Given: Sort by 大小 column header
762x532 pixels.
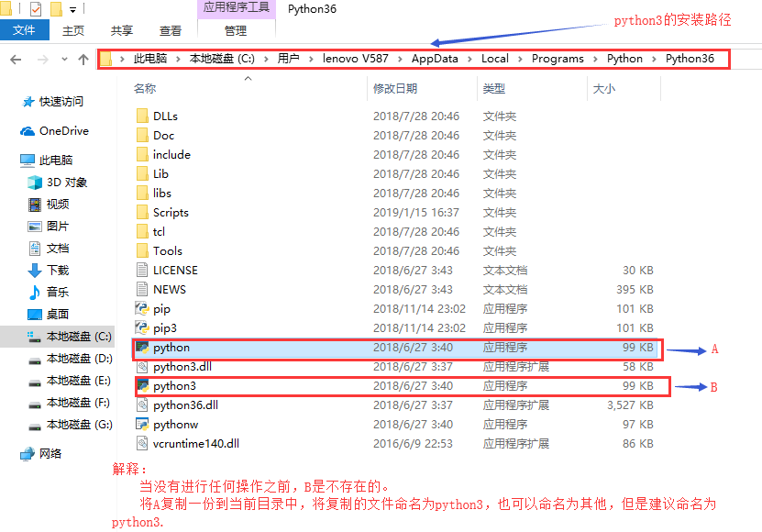Looking at the screenshot, I should (604, 88).
